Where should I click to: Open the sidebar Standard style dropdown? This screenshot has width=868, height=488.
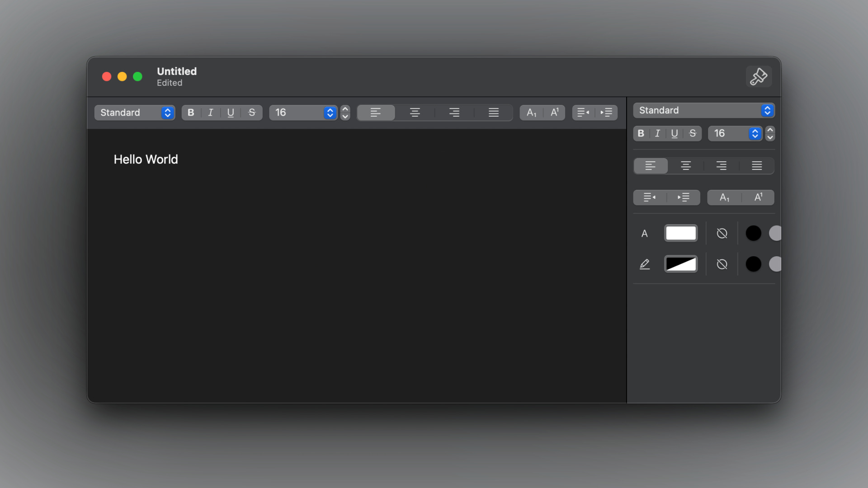pos(703,110)
